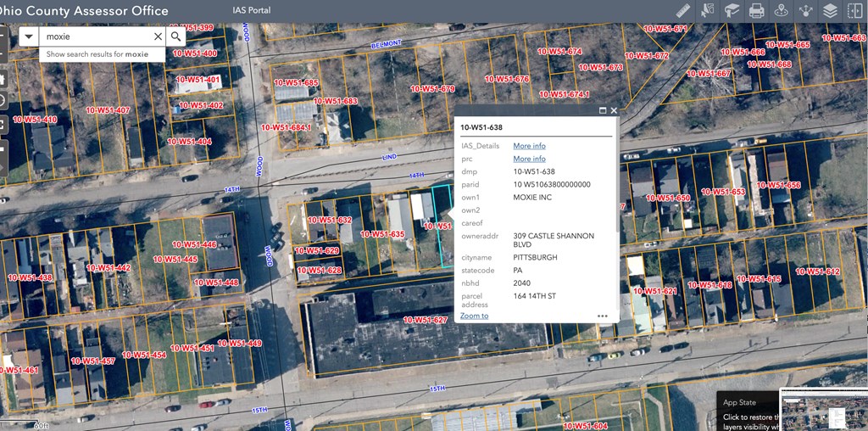Screen dimensions: 868x431
Task: Select the Measurement ruler tool
Action: (x=683, y=11)
